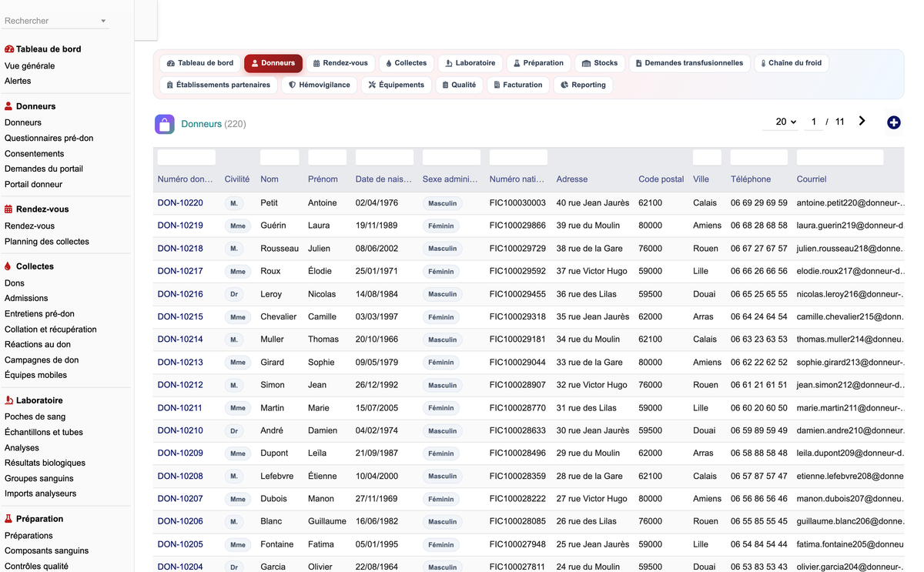Viewport: 924px width, 572px height.
Task: Click the Donneurs bag icon beside title
Action: pos(164,124)
